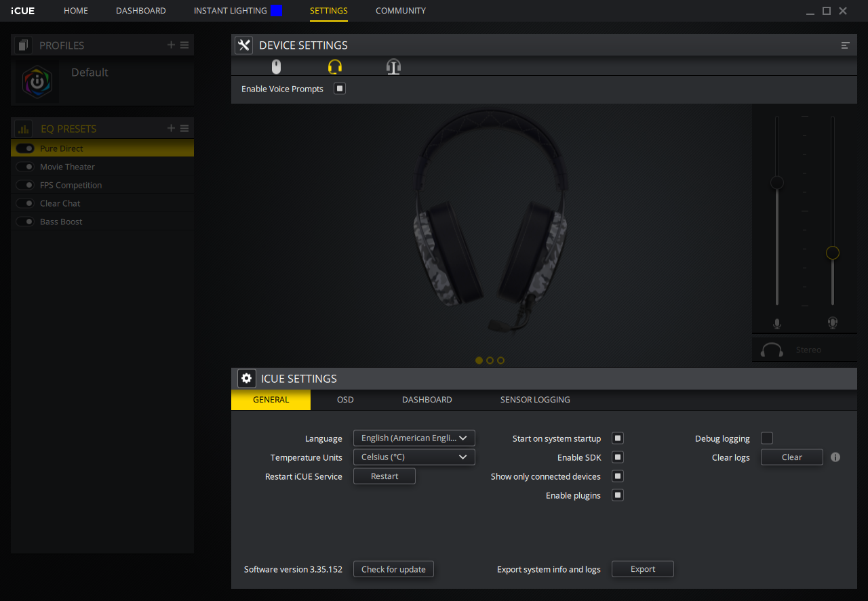
Task: Click the sidetone icon under right slider
Action: click(x=833, y=323)
